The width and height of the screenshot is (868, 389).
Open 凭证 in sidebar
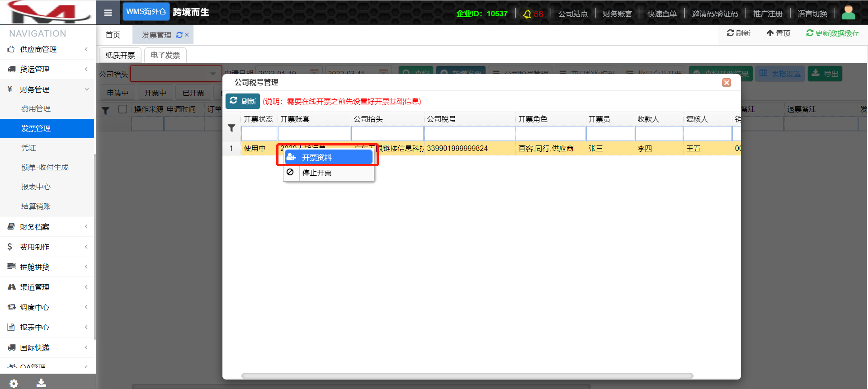click(29, 148)
